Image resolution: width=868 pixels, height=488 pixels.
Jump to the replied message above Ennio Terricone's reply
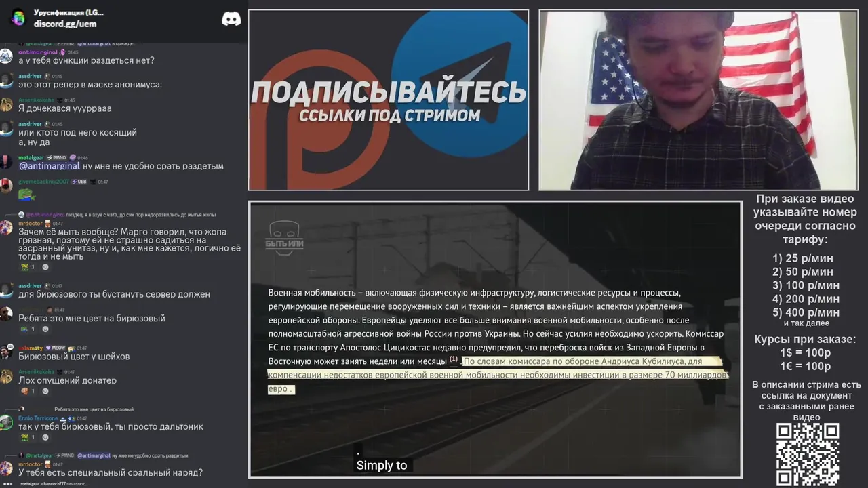[x=94, y=409]
